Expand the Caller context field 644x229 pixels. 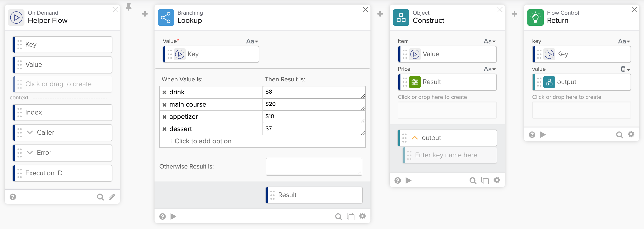[x=30, y=132]
